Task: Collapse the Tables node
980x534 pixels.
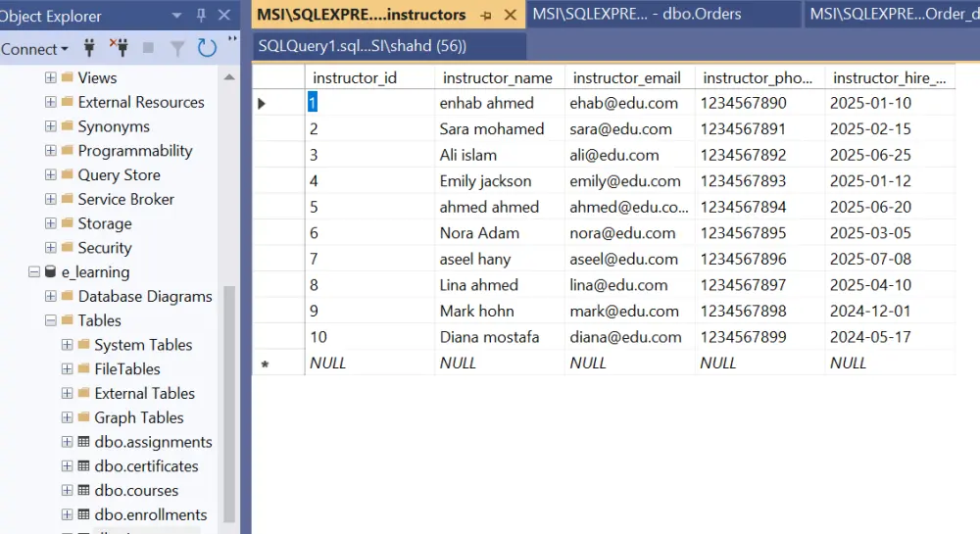Action: 51,320
